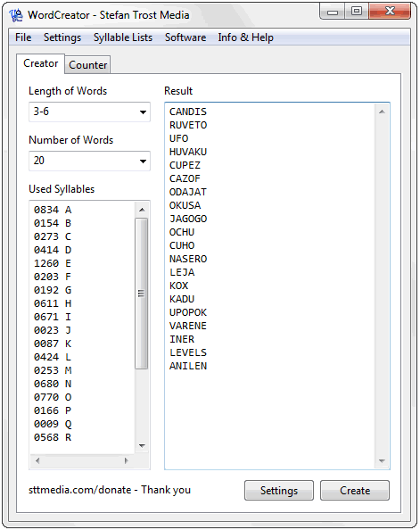Open the Info & Help menu

(245, 37)
